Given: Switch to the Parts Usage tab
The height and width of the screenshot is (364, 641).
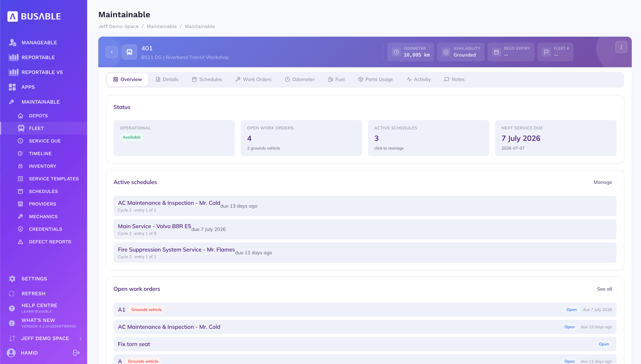Looking at the screenshot, I should coord(376,79).
